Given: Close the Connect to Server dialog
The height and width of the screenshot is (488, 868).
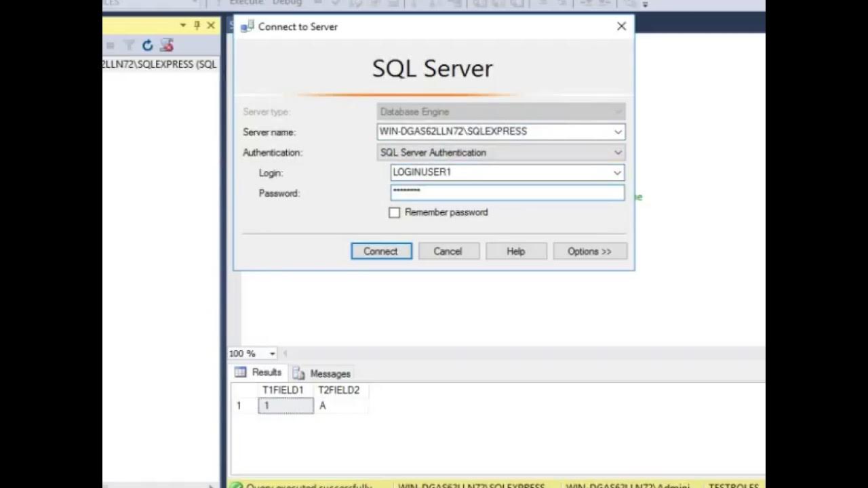Looking at the screenshot, I should click(x=621, y=26).
